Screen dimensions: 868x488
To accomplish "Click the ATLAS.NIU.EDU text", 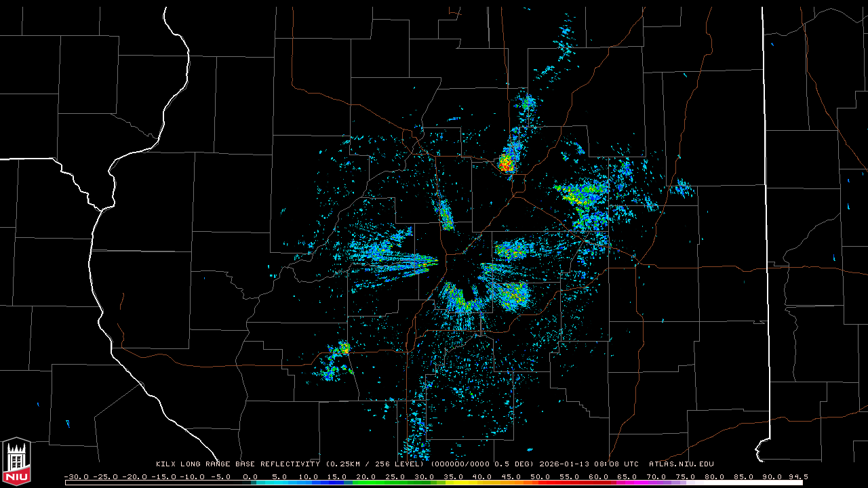I will coord(681,464).
